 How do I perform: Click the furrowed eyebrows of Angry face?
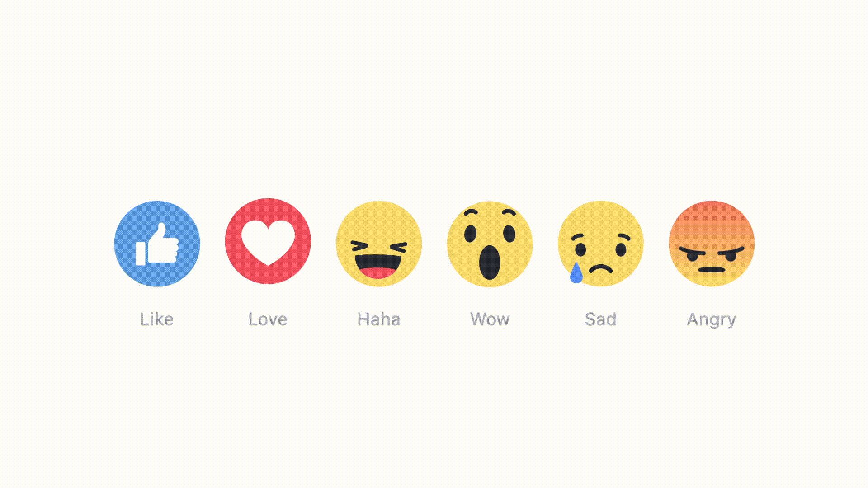[712, 251]
